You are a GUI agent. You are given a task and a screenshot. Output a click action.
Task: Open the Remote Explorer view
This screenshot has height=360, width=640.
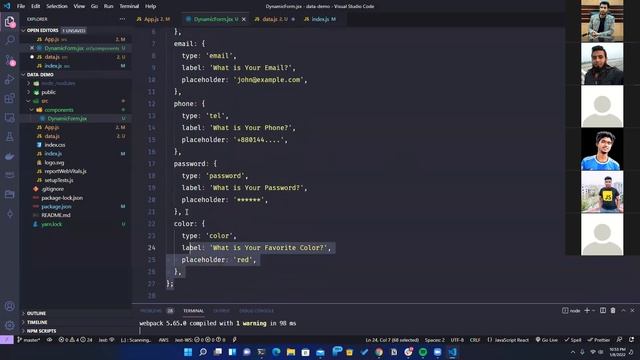9,118
